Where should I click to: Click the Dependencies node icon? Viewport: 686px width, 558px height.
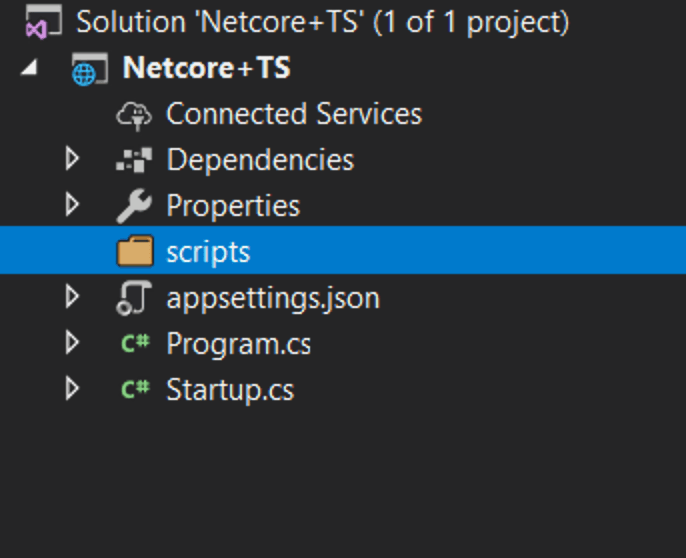tap(134, 160)
